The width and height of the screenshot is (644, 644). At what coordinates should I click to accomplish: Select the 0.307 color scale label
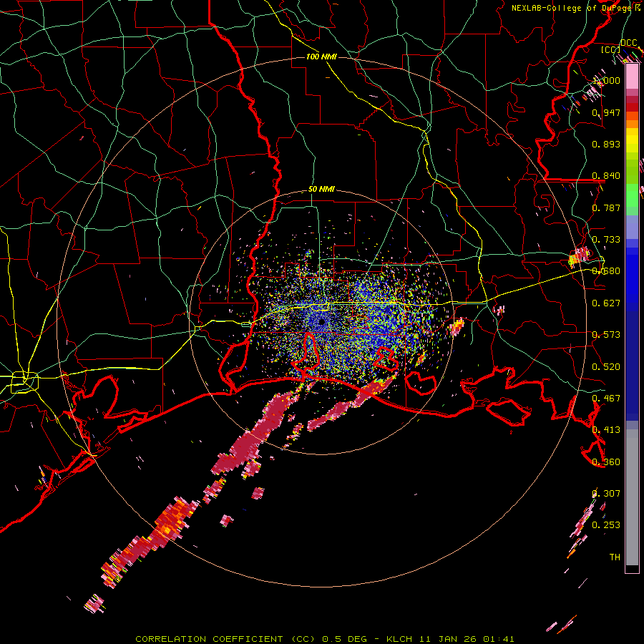pyautogui.click(x=606, y=494)
